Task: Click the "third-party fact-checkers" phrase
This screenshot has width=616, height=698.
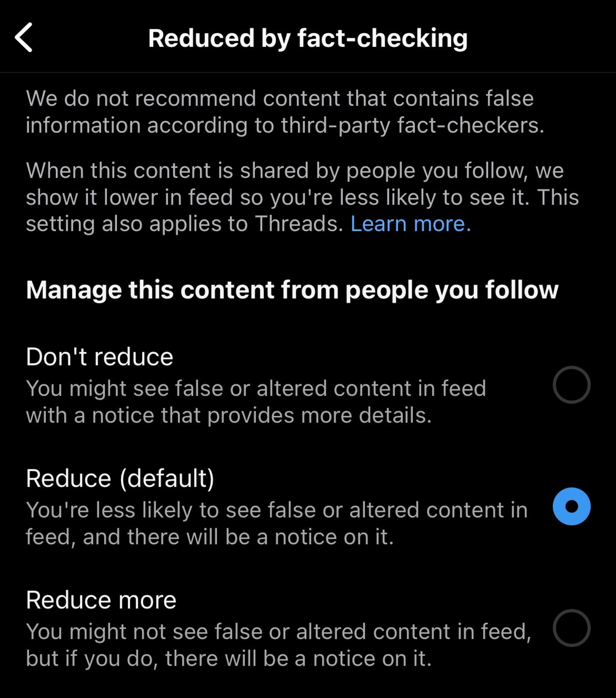Action: click(x=412, y=126)
